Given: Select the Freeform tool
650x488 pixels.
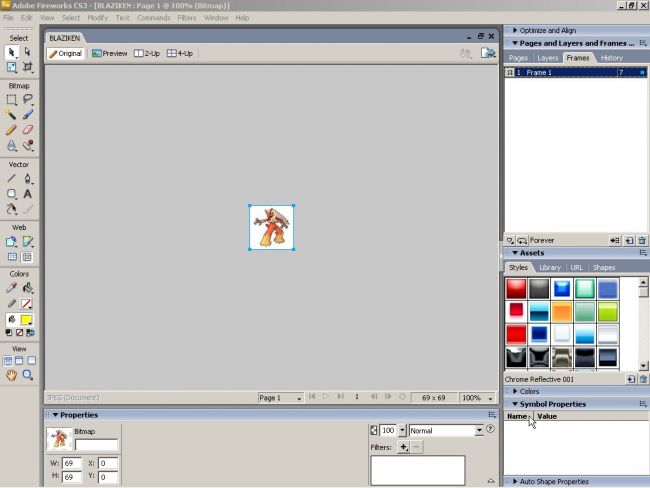Looking at the screenshot, I should pos(12,209).
